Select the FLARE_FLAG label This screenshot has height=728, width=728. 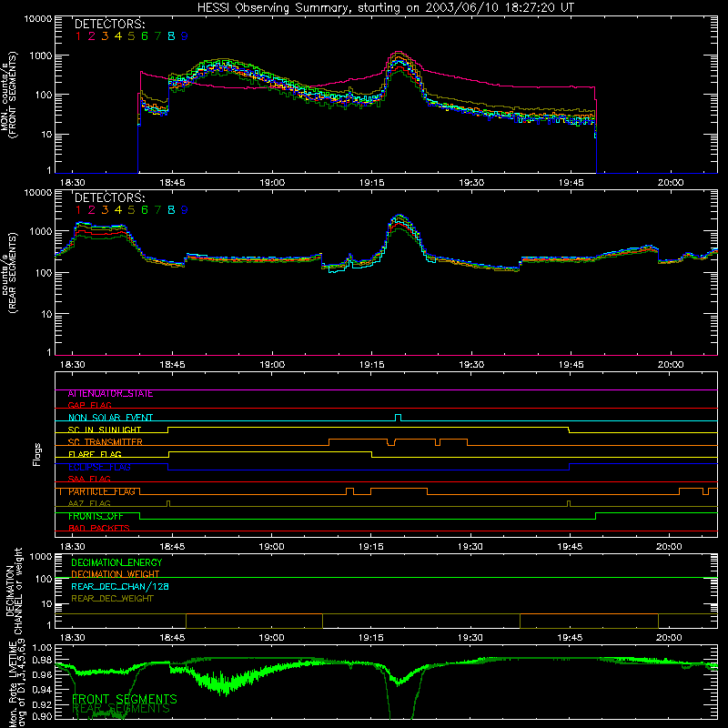click(95, 454)
